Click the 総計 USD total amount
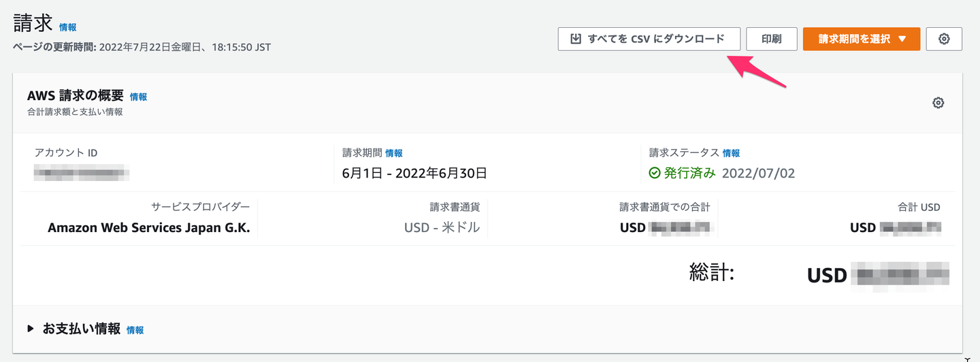The height and width of the screenshot is (362, 980). [878, 276]
